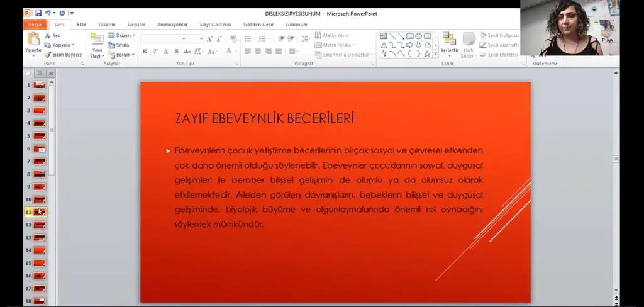
Task: Click the Yapıştır paste icon
Action: pyautogui.click(x=33, y=40)
